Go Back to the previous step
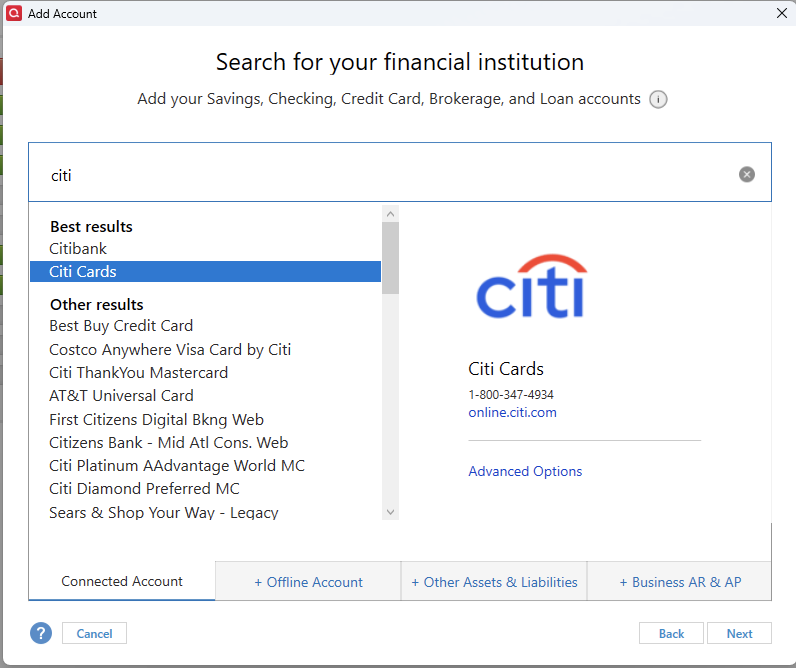The image size is (796, 668). click(x=671, y=633)
